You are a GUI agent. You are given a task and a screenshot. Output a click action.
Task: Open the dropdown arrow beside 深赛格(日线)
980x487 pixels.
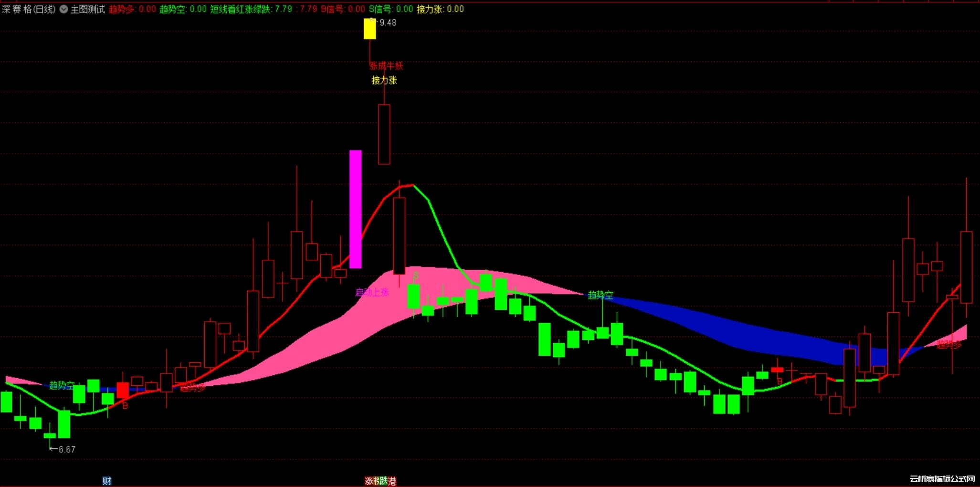click(63, 9)
